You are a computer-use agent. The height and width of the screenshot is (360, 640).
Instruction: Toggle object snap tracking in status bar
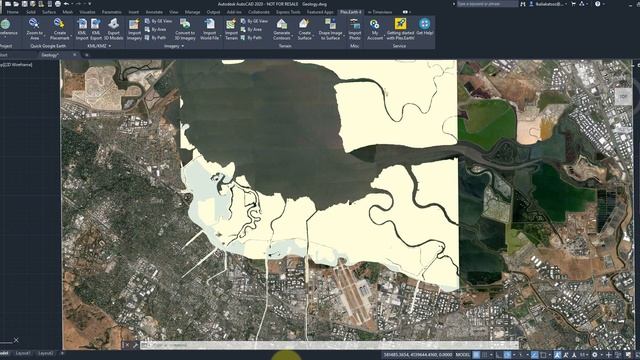534,355
